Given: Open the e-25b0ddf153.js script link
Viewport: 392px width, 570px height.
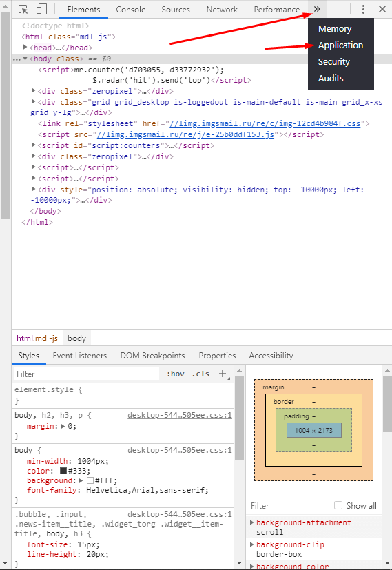Looking at the screenshot, I should click(x=185, y=134).
